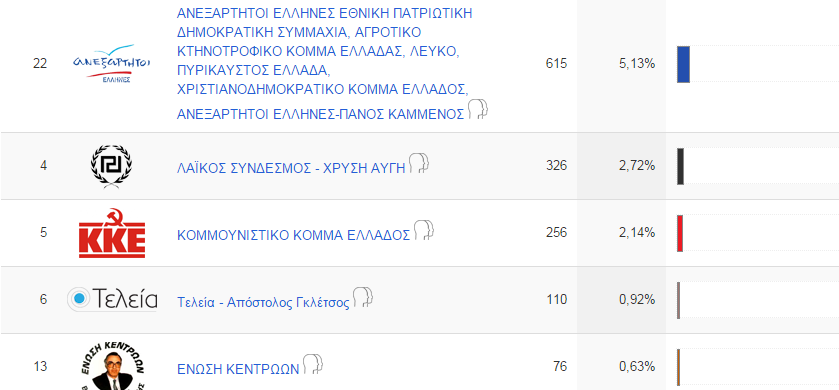The height and width of the screenshot is (390, 839).
Task: Click the red 2,14% result bar
Action: pos(680,233)
